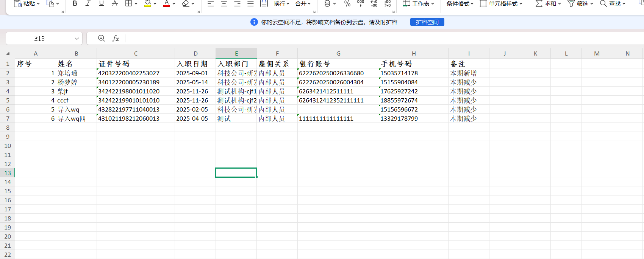This screenshot has width=644, height=259.
Task: Apply yellow fill color
Action: coord(148,3)
